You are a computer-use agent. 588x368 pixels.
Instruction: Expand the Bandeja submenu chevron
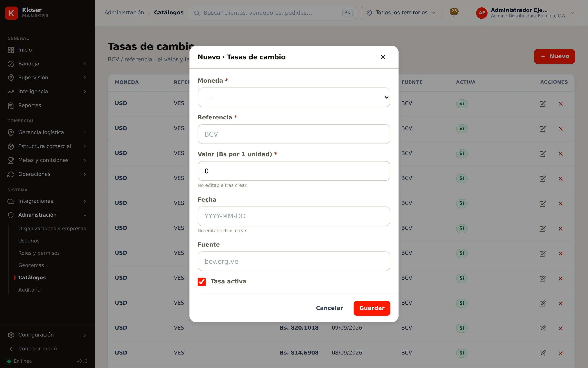(85, 64)
